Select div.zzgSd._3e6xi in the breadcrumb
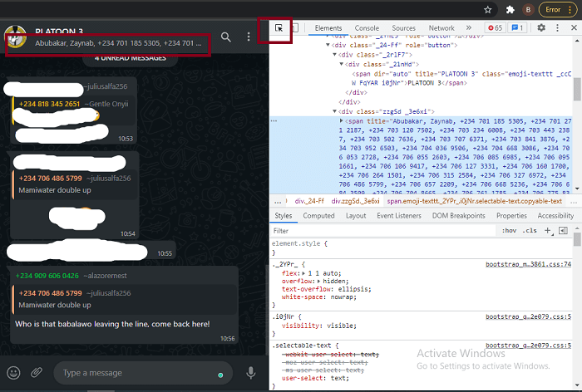 point(356,201)
